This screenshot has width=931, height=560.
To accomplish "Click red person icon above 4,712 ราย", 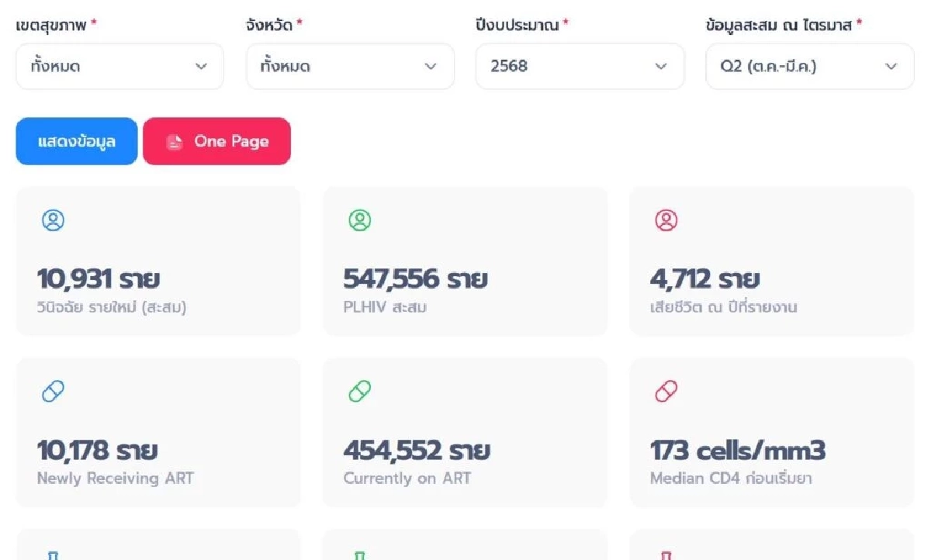I will pos(666,221).
